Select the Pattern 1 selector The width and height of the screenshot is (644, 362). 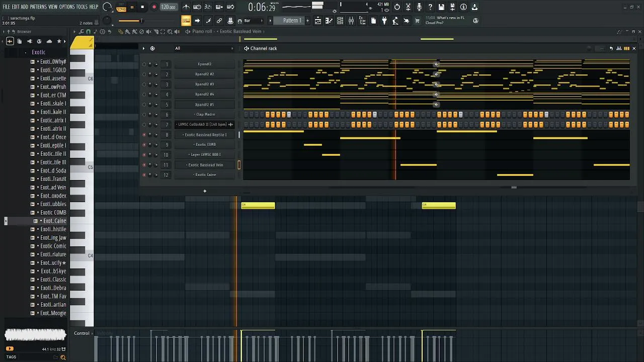(292, 21)
